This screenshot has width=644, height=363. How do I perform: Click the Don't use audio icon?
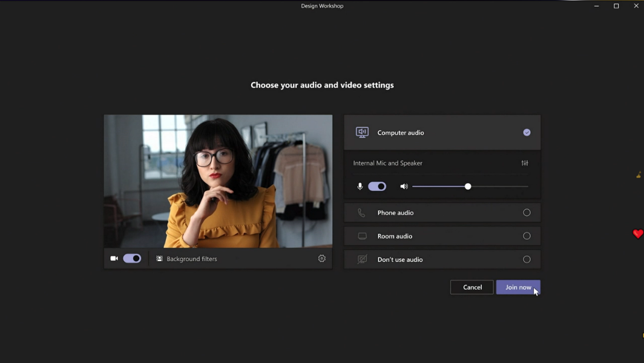click(362, 259)
